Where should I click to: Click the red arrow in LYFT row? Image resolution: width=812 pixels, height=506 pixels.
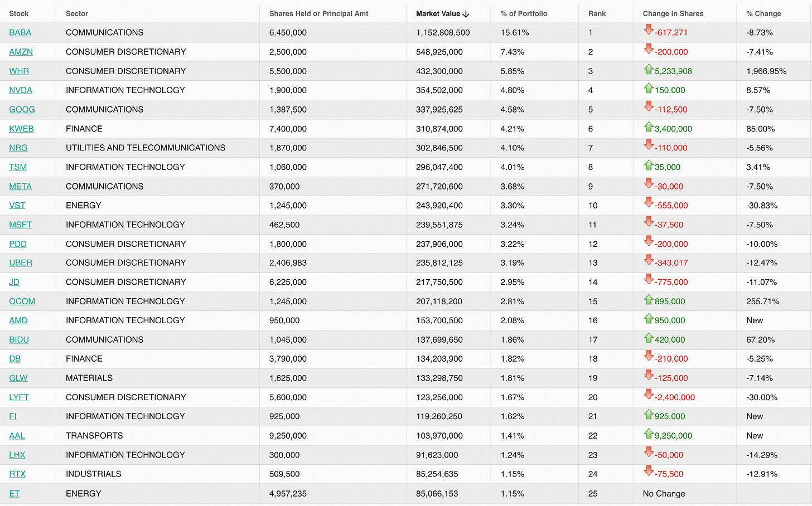(648, 395)
